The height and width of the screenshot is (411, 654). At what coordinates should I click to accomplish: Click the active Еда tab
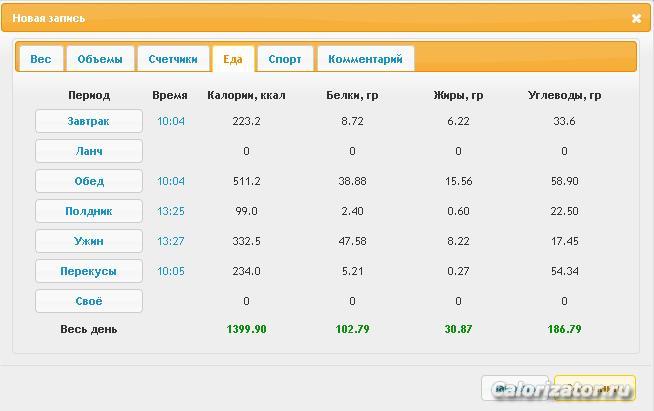tap(233, 59)
